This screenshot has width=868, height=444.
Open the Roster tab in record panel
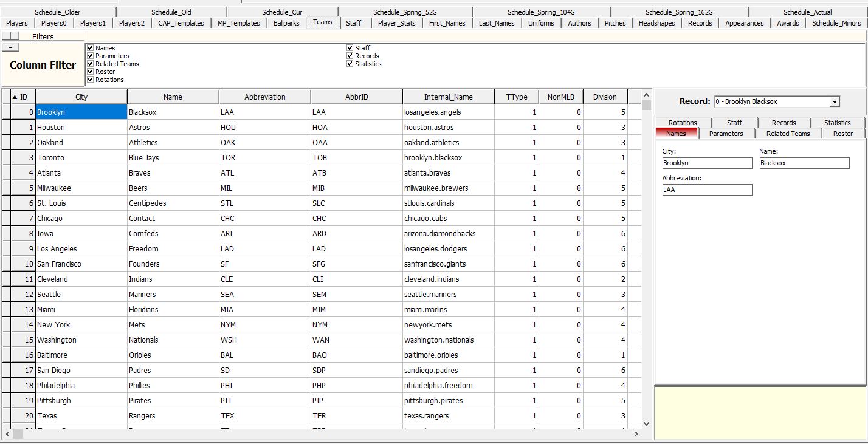843,134
